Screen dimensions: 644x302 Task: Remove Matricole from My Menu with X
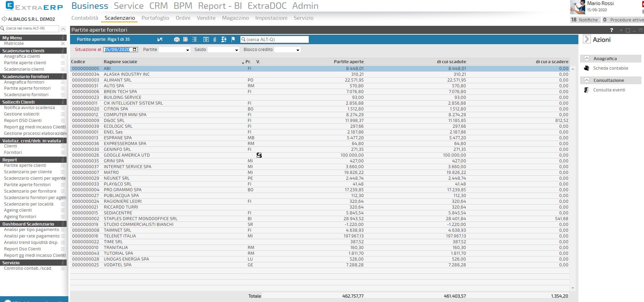(63, 43)
